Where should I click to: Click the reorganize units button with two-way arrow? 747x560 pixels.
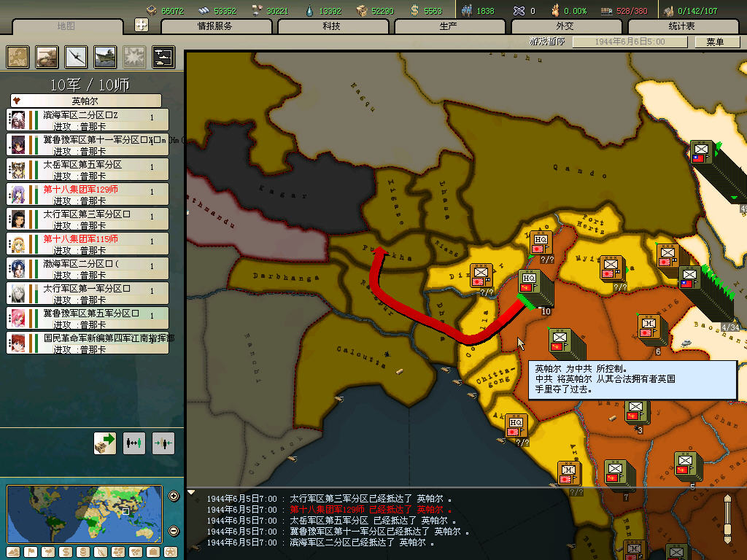coord(134,443)
